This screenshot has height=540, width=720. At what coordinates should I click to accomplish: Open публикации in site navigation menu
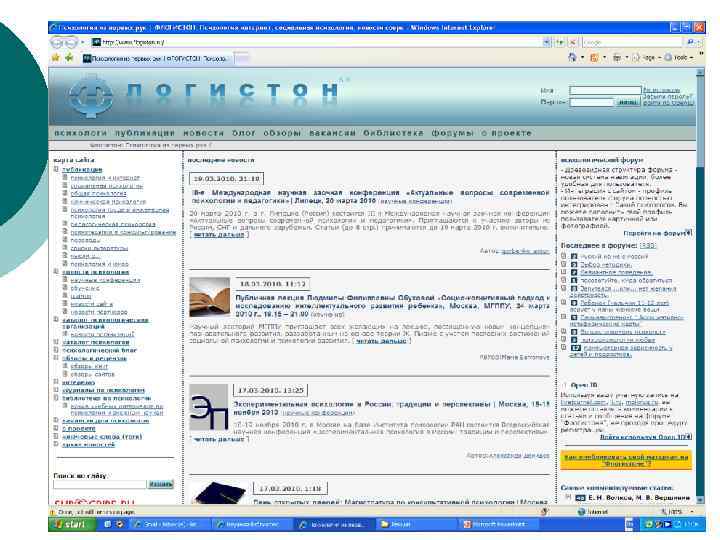tap(145, 133)
